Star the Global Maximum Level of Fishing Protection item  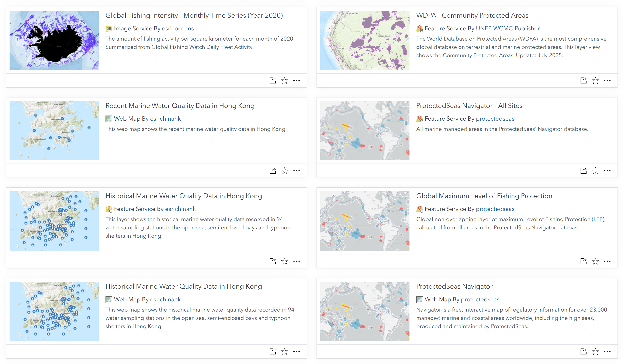click(x=595, y=261)
